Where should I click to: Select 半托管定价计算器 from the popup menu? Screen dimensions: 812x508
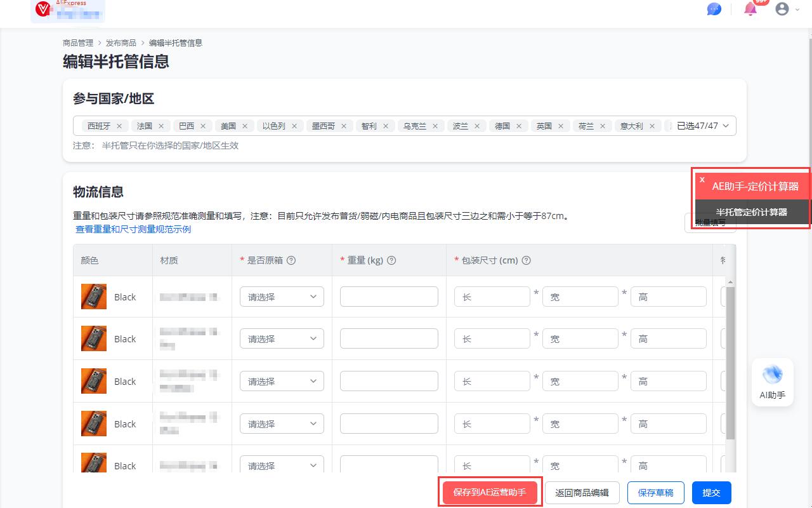[x=752, y=211]
